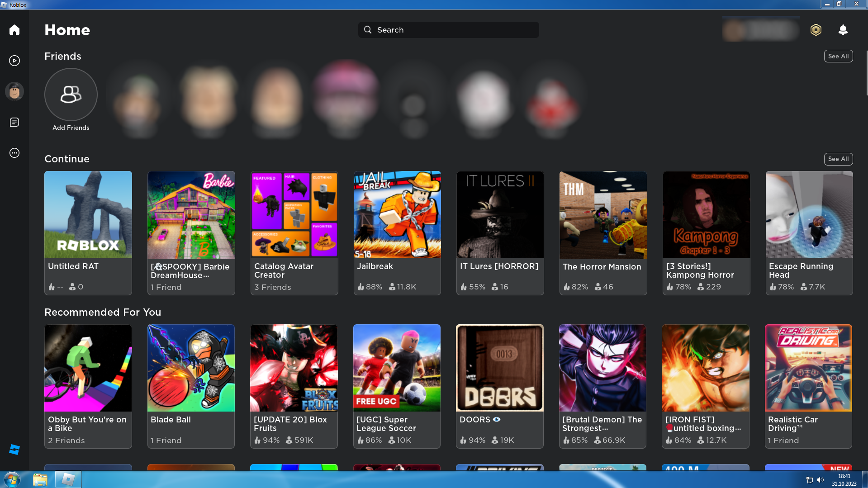Click the '2 Friends' label under Obby bike game
This screenshot has height=488, width=868.
pyautogui.click(x=66, y=441)
